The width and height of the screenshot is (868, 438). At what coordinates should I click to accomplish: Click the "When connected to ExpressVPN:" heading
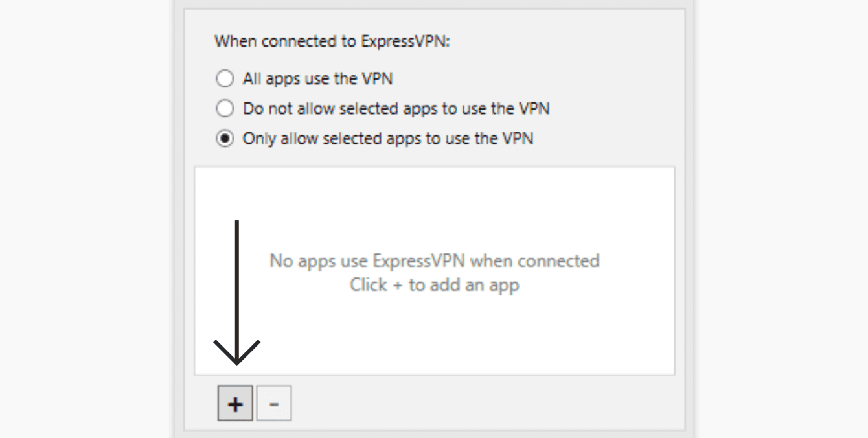click(332, 42)
